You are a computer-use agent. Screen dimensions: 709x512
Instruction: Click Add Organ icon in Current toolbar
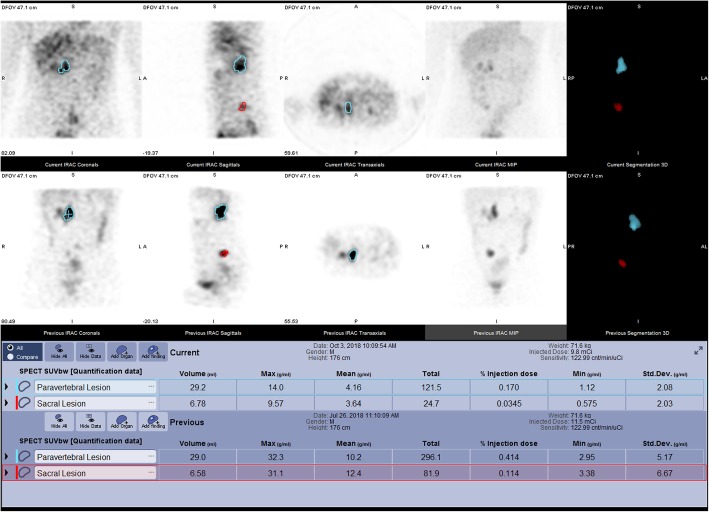[122, 351]
